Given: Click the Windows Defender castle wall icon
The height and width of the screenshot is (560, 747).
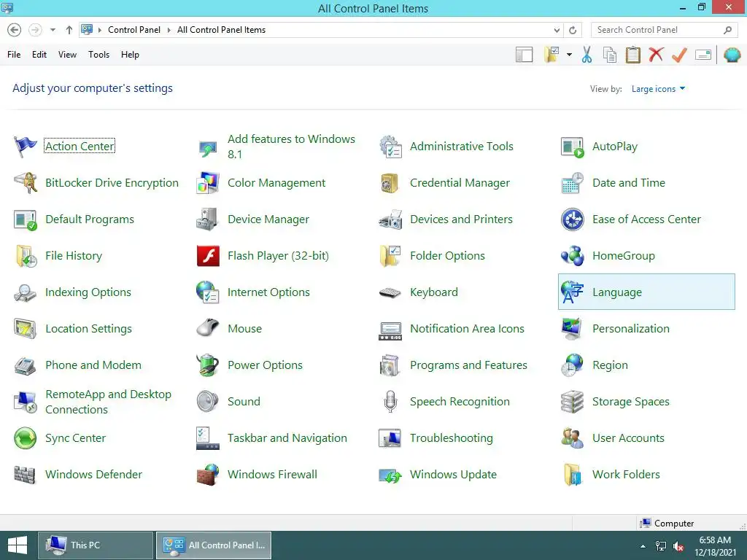Looking at the screenshot, I should point(25,475).
